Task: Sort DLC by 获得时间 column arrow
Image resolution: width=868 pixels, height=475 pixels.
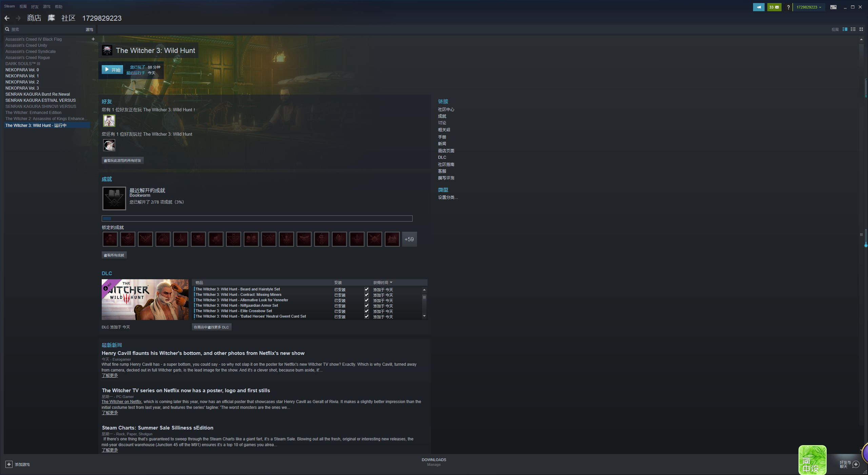Action: coord(391,283)
